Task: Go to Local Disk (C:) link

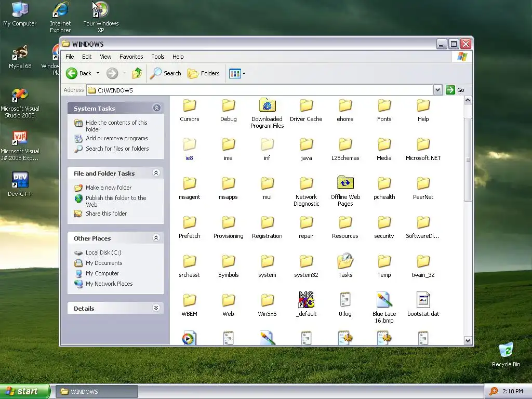Action: 103,252
